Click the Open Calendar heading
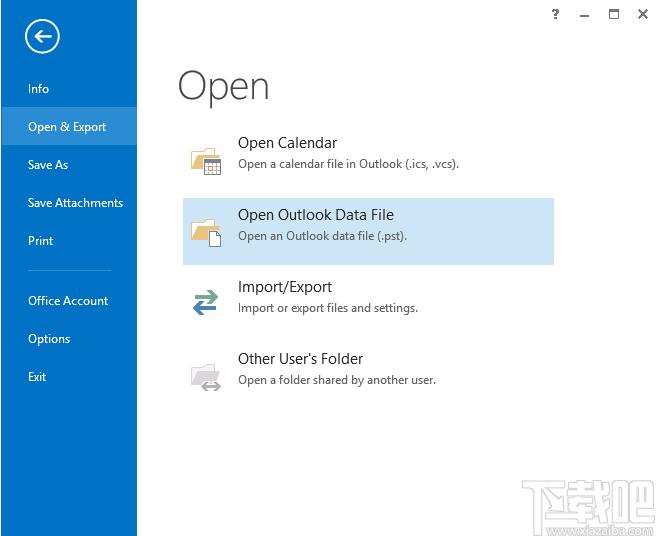 (287, 143)
